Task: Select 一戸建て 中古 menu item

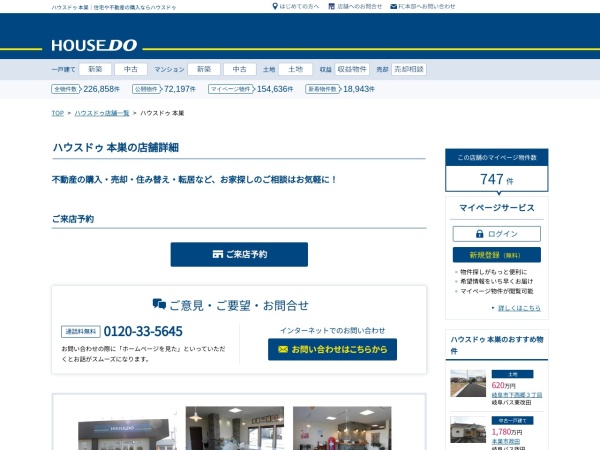Action: pos(131,69)
